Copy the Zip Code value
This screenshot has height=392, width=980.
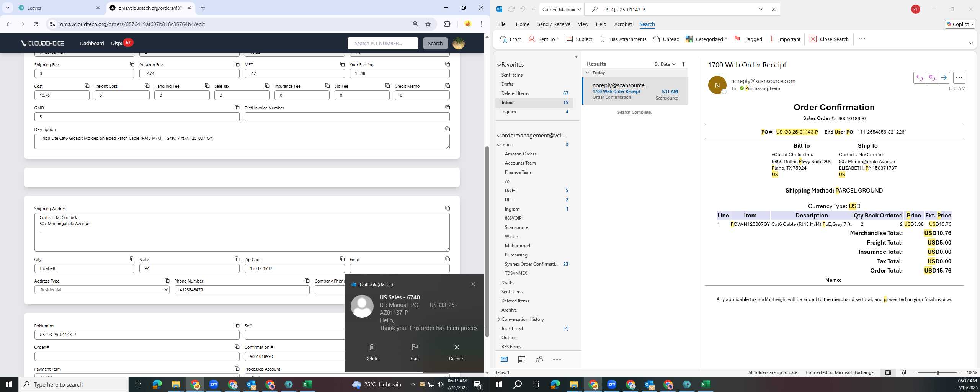(x=342, y=259)
